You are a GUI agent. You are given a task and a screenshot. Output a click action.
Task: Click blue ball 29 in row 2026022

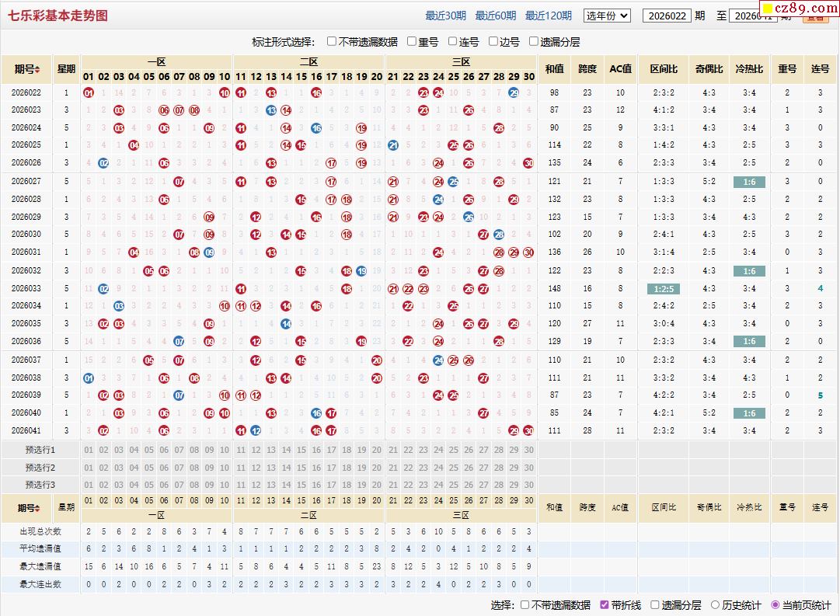click(514, 92)
